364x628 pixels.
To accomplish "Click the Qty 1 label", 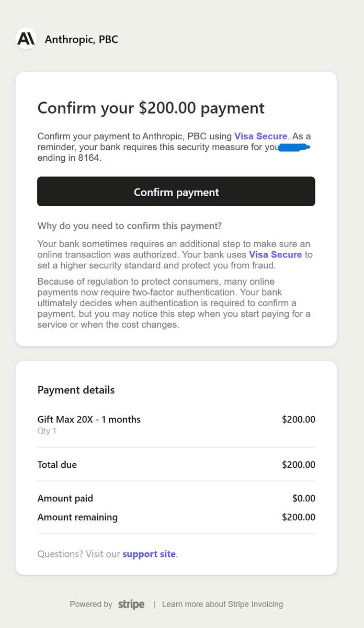I will 47,431.
